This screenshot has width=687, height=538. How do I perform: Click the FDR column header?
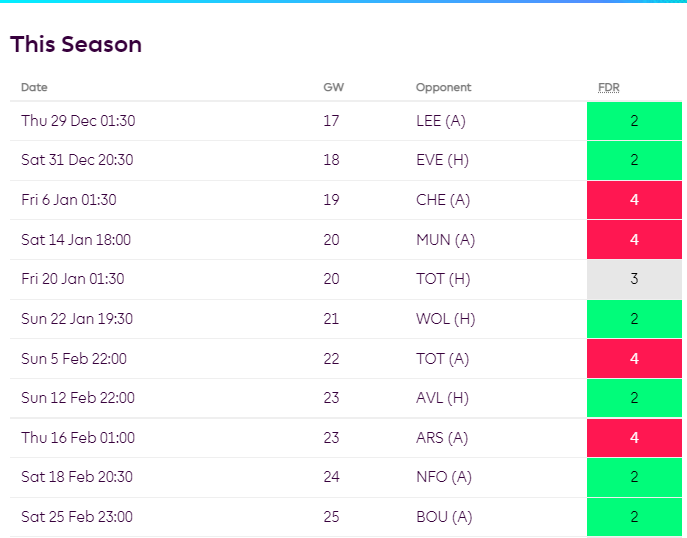(x=608, y=88)
